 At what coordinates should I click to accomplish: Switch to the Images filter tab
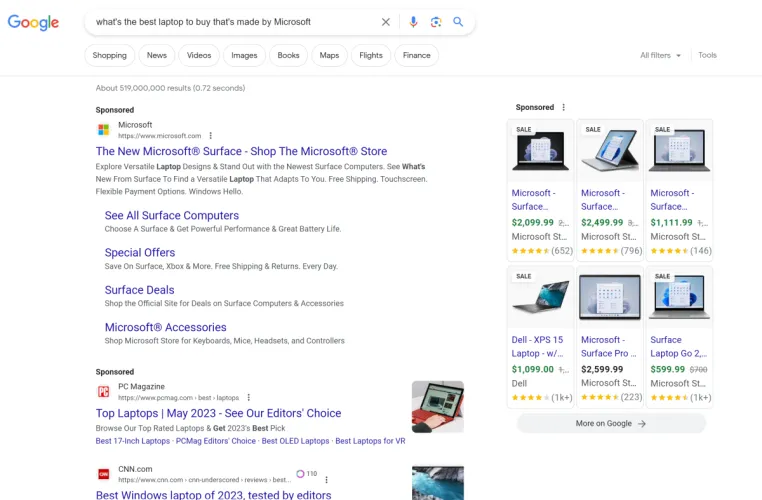coord(244,56)
